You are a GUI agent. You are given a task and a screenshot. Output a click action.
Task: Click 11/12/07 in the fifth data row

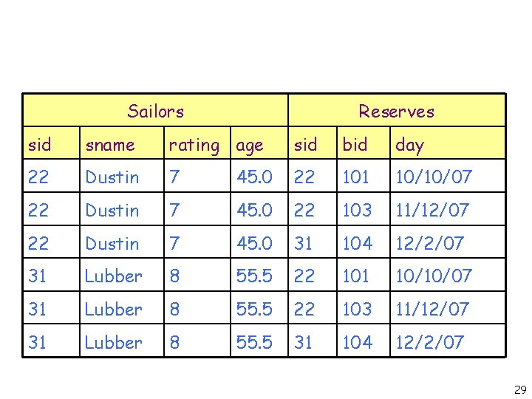(x=432, y=309)
